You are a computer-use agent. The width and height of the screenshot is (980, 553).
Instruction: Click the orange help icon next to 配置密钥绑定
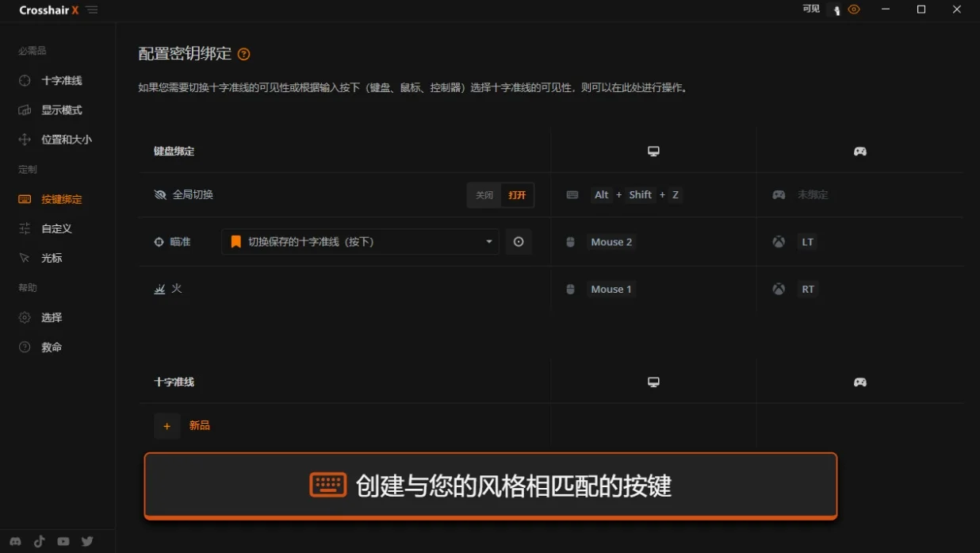pyautogui.click(x=244, y=54)
